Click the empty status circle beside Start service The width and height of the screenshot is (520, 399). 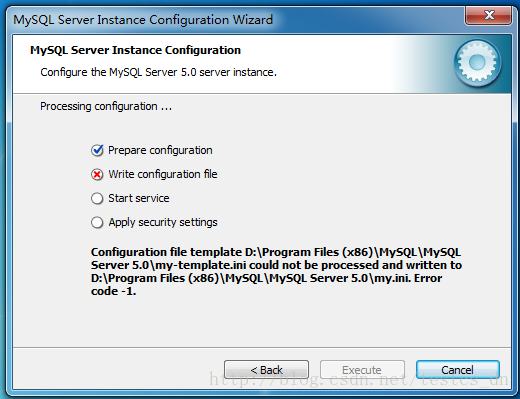pyautogui.click(x=97, y=198)
